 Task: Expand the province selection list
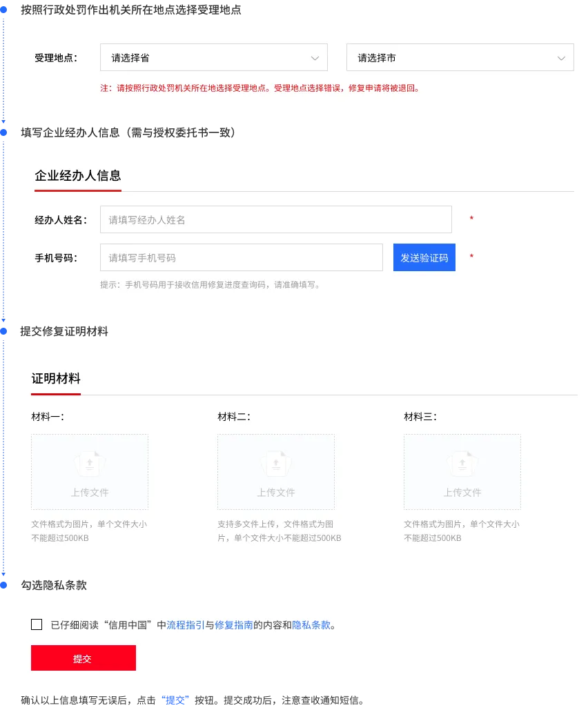[213, 57]
